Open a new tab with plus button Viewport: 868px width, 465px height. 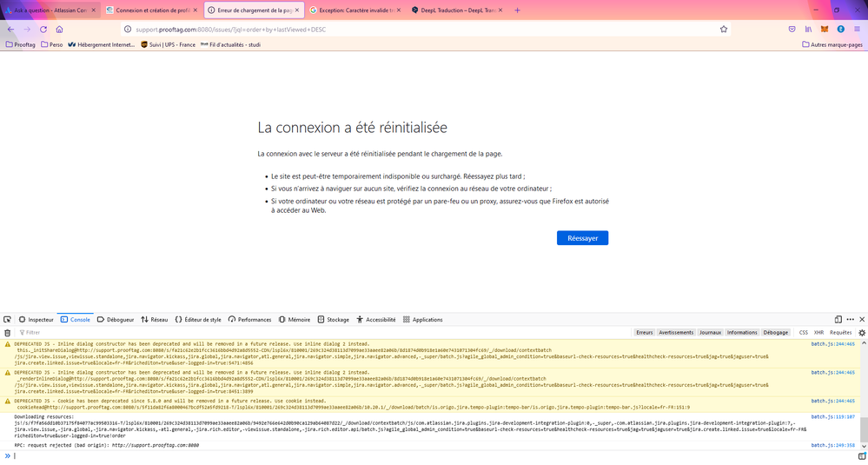pos(517,10)
